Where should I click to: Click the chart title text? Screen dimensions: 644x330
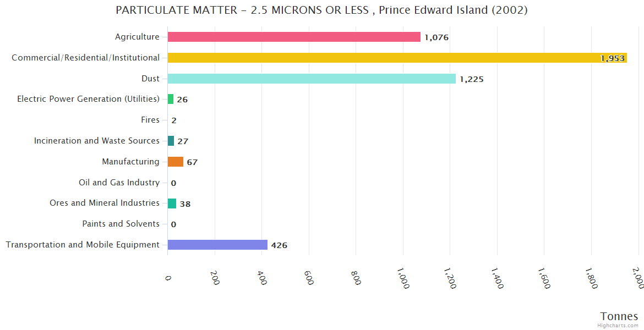pyautogui.click(x=321, y=10)
